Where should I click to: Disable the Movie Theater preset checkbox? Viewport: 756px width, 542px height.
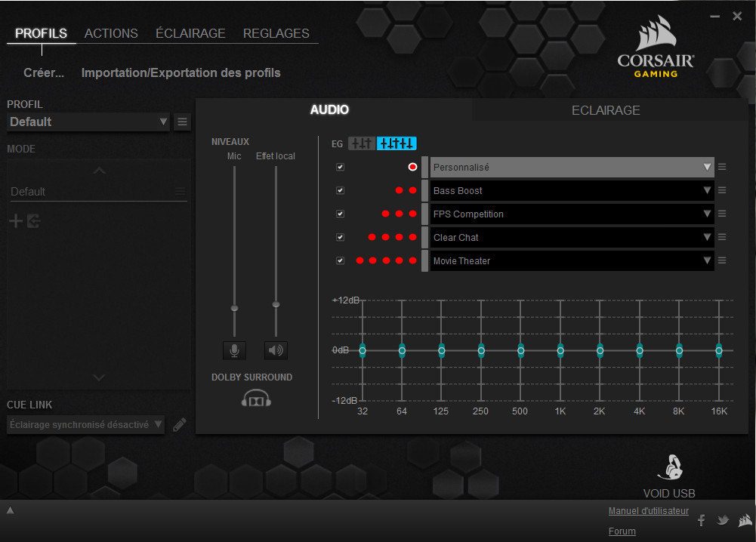point(340,260)
